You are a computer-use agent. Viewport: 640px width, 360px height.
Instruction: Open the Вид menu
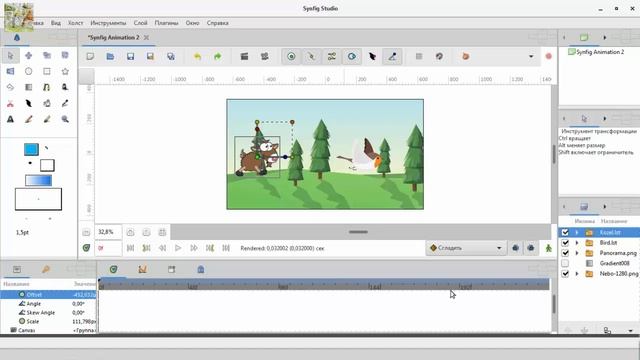(x=56, y=23)
